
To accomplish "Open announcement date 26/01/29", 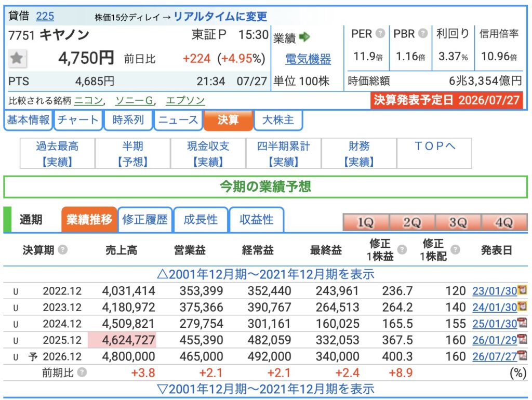I will [495, 340].
